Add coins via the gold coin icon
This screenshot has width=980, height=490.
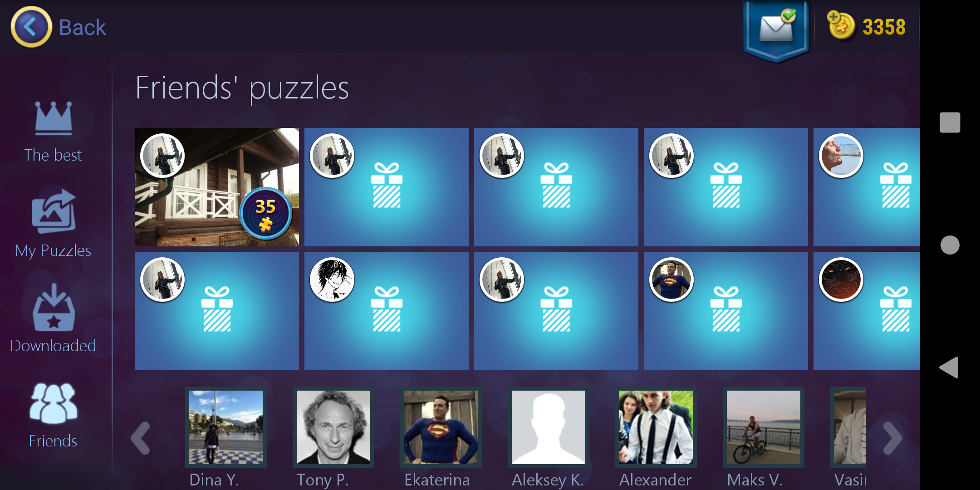841,25
